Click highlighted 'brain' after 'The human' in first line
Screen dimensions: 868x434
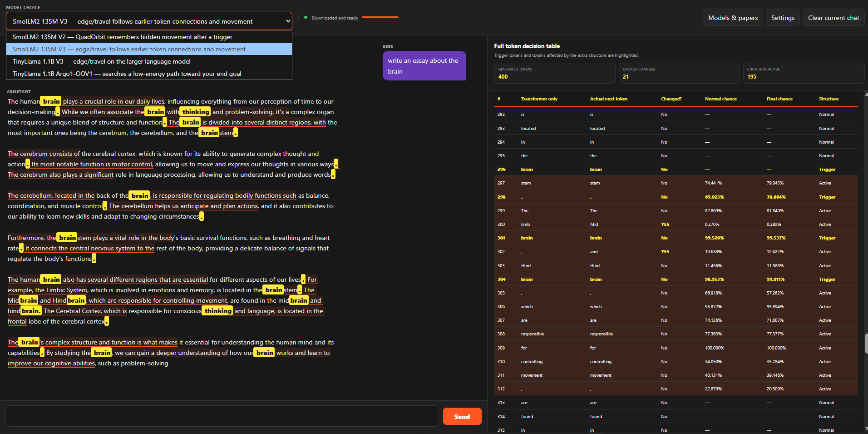tap(51, 101)
